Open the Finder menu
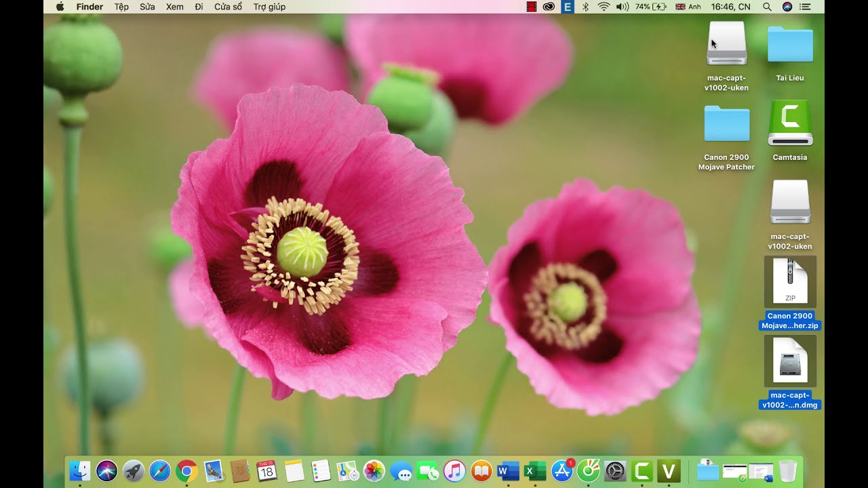The image size is (868, 488). [90, 7]
